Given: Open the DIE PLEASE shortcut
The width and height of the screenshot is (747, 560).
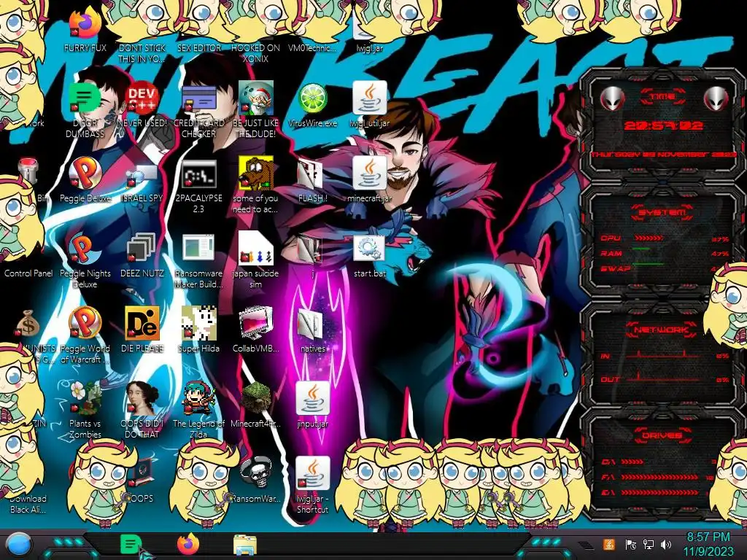Looking at the screenshot, I should point(142,324).
